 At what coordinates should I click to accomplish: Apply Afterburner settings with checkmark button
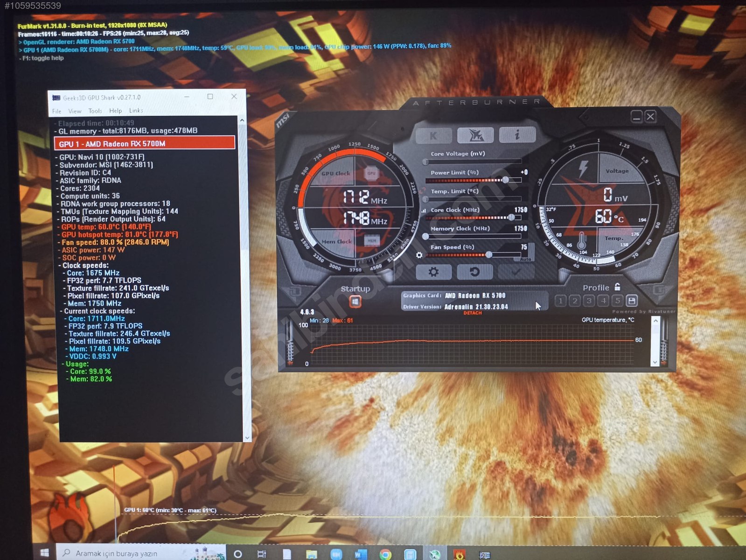(516, 271)
